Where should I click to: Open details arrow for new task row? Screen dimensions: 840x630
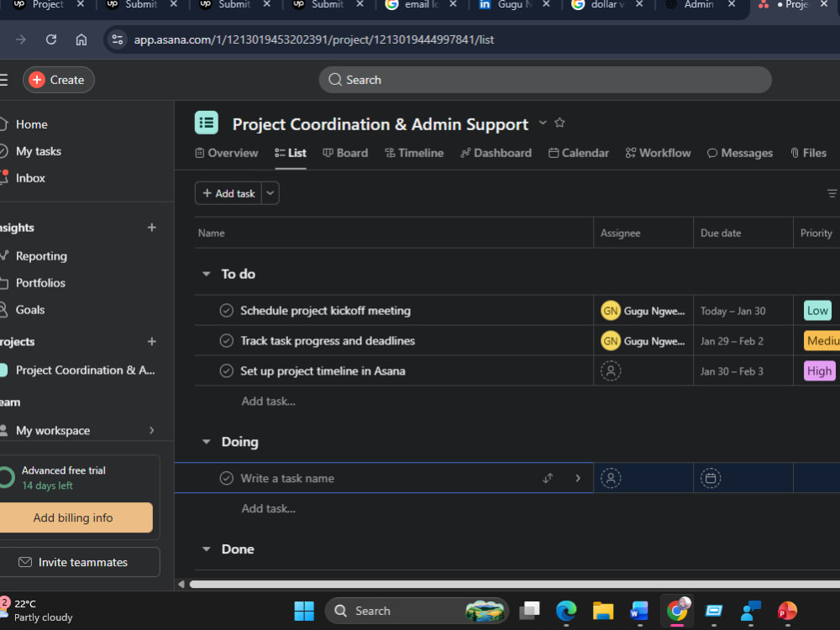tap(578, 478)
